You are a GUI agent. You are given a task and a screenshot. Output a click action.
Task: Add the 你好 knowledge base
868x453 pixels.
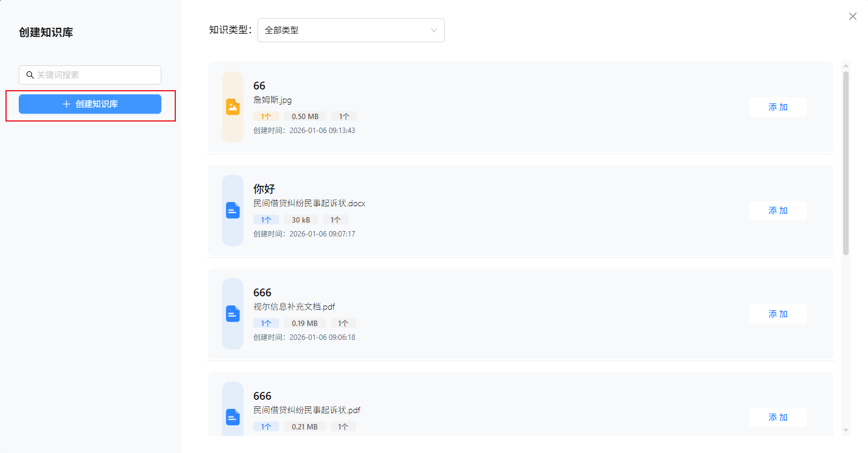pos(777,210)
